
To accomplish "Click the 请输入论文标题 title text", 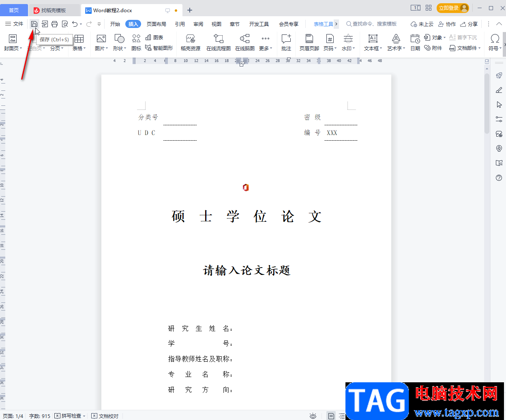I will point(247,270).
